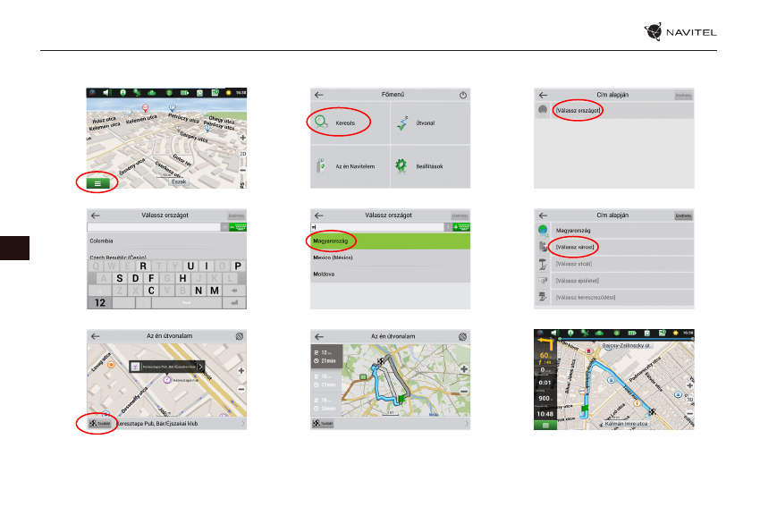The image size is (760, 532).
Task: Click the search input above Magyarország list
Action: pos(377,227)
